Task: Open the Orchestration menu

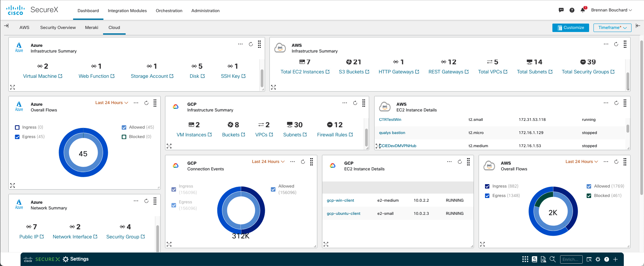Action: click(169, 11)
